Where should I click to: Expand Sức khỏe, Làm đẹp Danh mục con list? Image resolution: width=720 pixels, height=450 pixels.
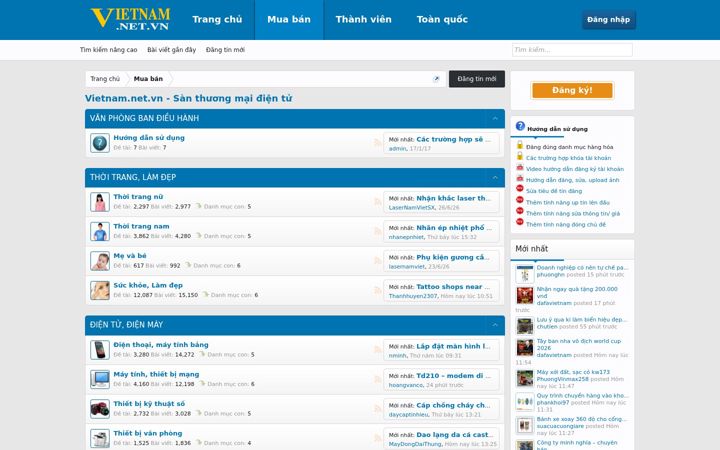[230, 295]
